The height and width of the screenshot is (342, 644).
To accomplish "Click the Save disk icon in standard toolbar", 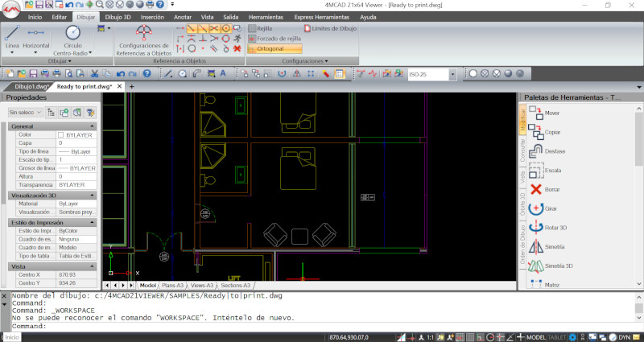I will pyautogui.click(x=33, y=74).
